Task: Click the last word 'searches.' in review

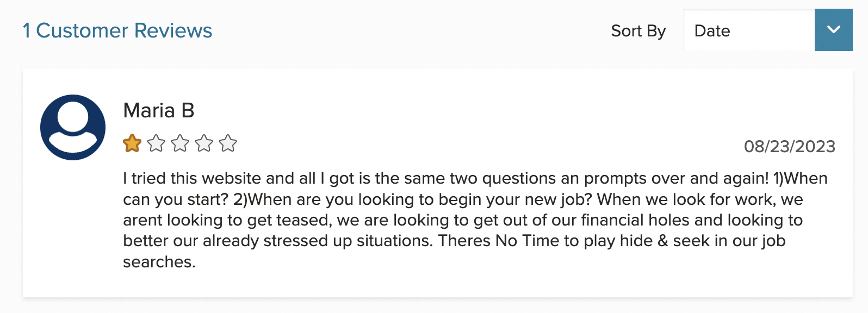Action: pyautogui.click(x=159, y=262)
